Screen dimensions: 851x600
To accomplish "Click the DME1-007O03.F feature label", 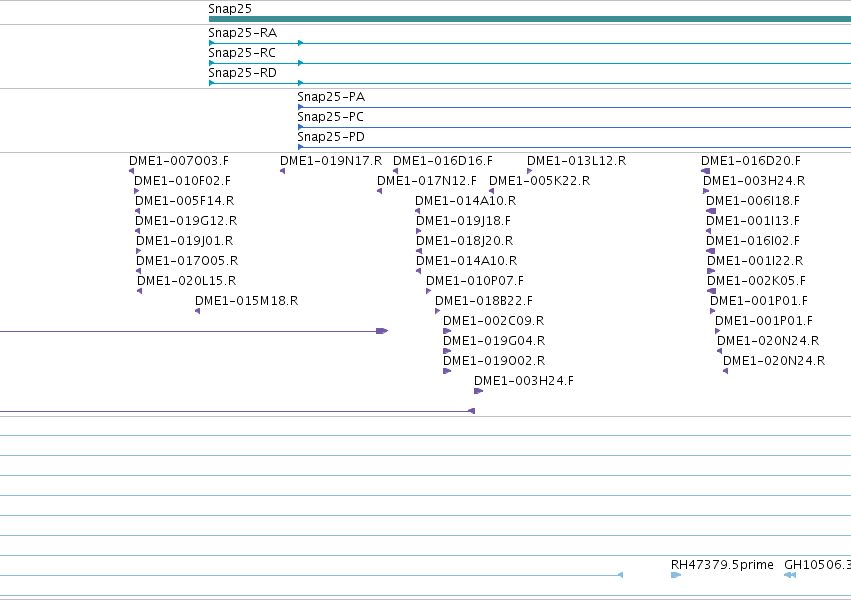I will [179, 161].
